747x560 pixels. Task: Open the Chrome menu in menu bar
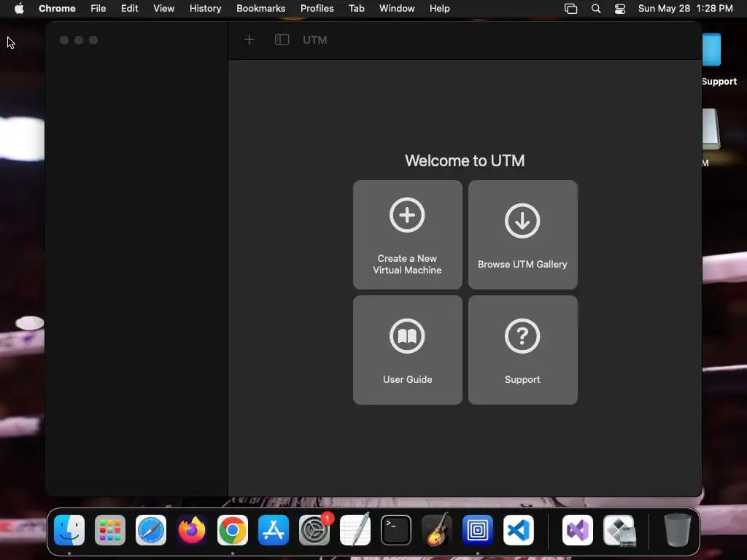tap(57, 9)
